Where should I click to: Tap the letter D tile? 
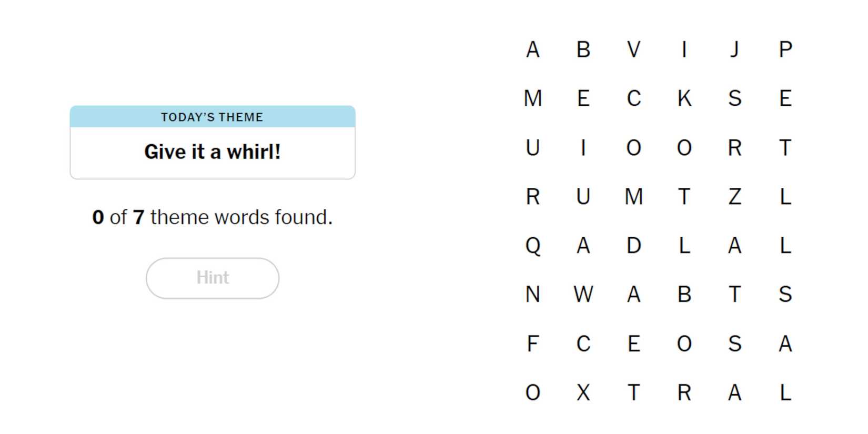pos(633,246)
